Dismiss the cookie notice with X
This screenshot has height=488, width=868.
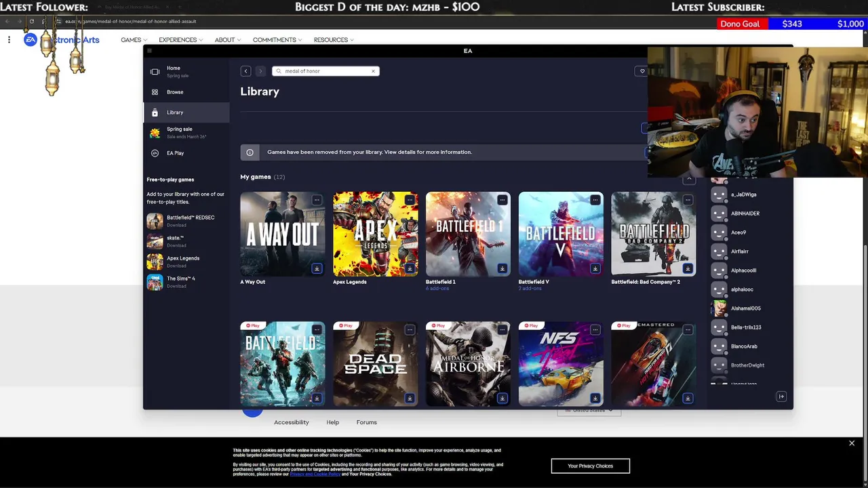852,443
